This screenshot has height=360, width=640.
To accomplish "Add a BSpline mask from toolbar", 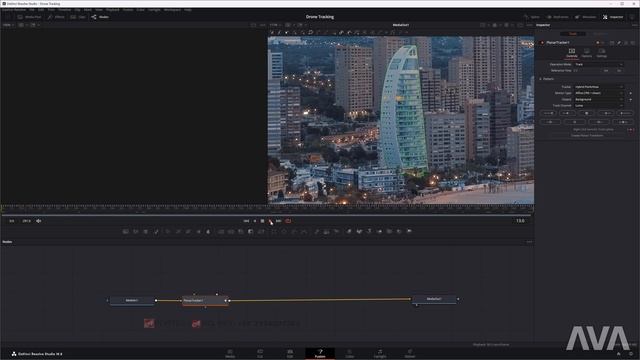I will click(304, 231).
